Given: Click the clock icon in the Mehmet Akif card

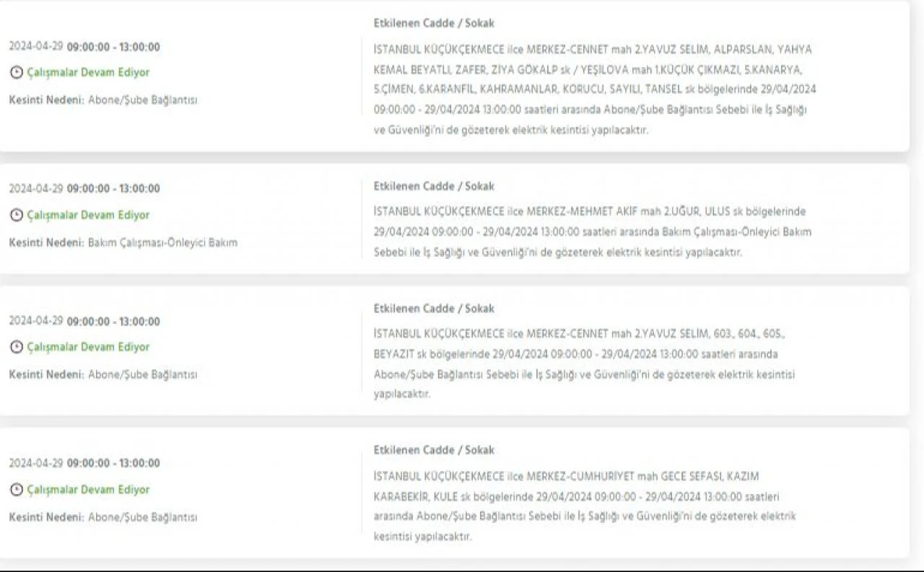Looking at the screenshot, I should [x=16, y=215].
